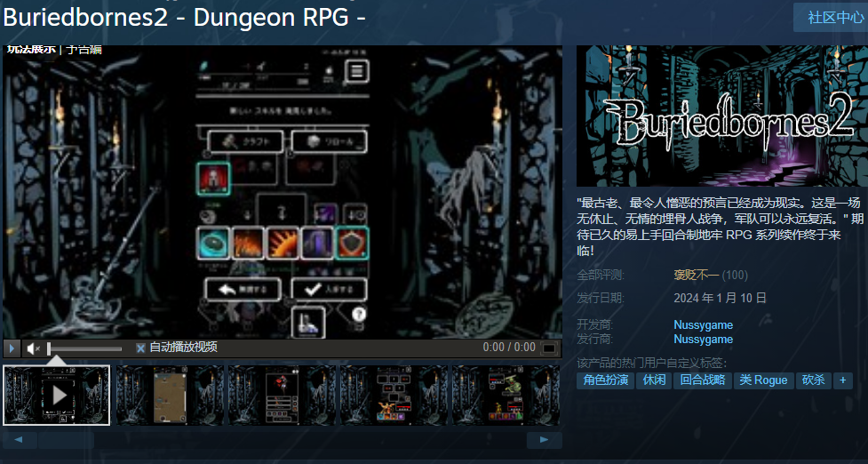Switch the video to fullscreen

coord(549,348)
